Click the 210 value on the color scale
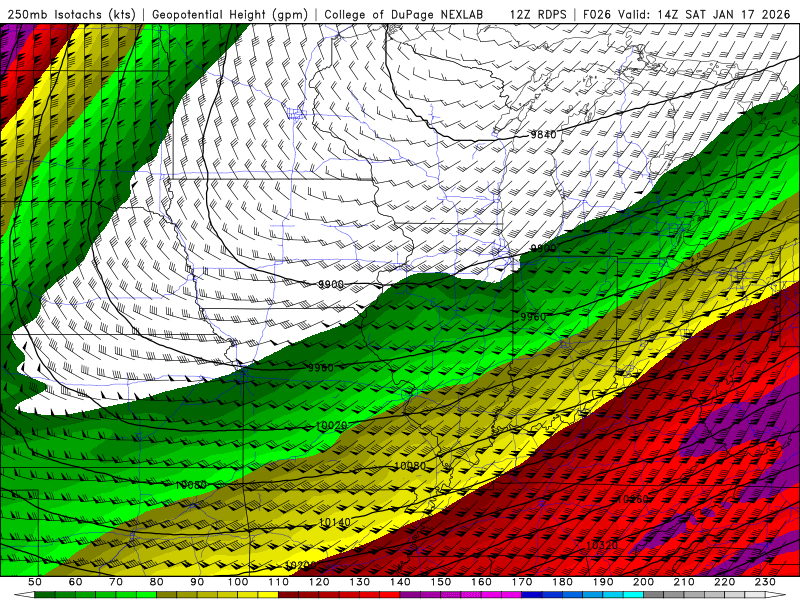Image resolution: width=800 pixels, height=600 pixels. [684, 582]
